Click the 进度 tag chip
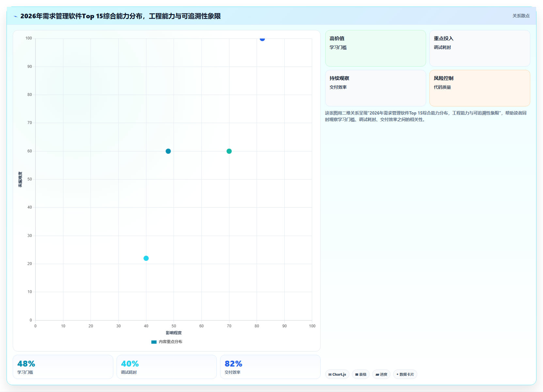Image resolution: width=543 pixels, height=392 pixels. click(381, 374)
